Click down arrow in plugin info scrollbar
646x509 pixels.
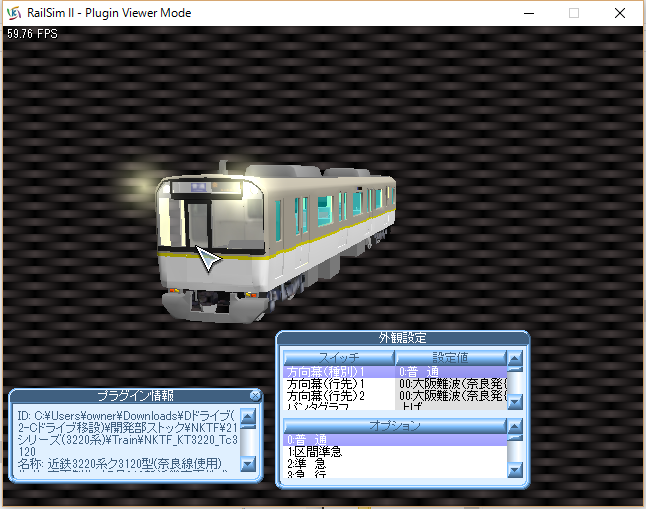[x=248, y=464]
